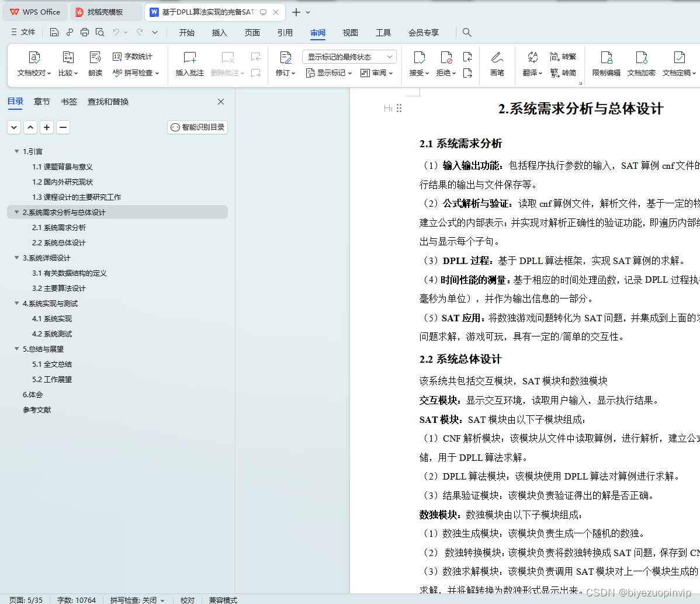
Task: Toggle 修订 track changes mode
Action: (285, 64)
